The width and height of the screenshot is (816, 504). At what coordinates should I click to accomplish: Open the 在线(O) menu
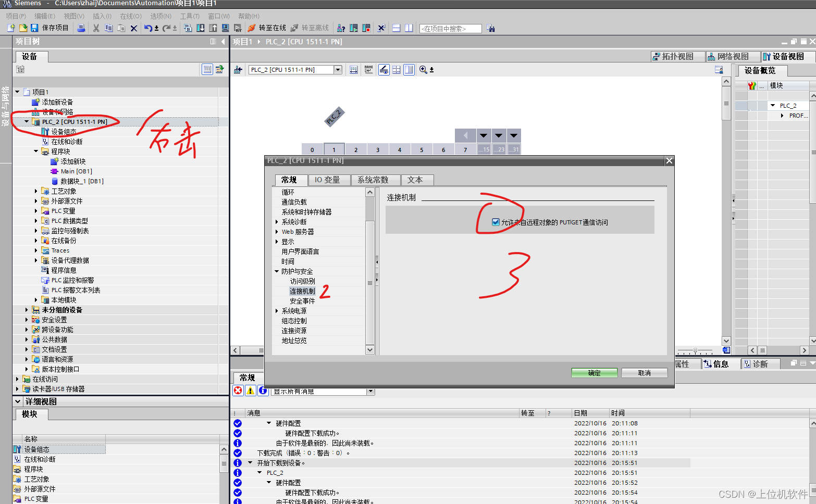[131, 16]
